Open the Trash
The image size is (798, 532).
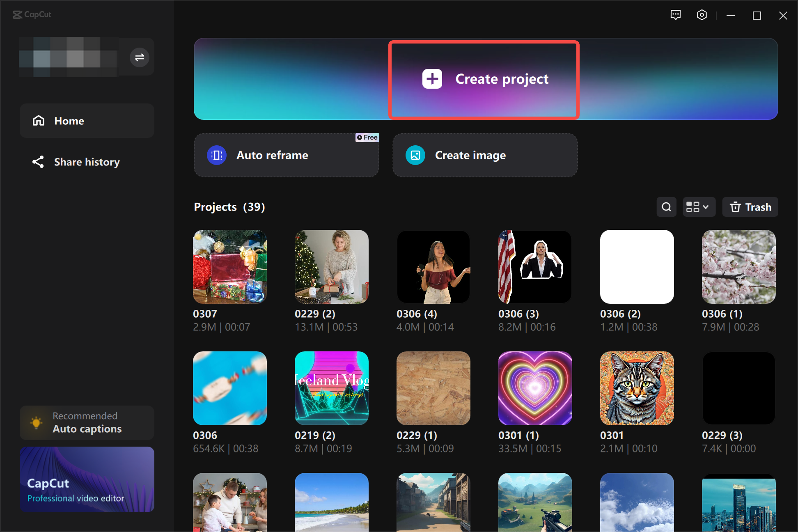point(750,207)
